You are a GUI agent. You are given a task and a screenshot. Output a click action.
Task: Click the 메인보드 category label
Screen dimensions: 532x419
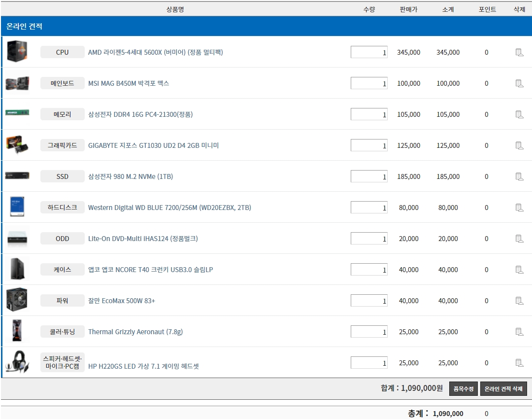click(x=63, y=83)
